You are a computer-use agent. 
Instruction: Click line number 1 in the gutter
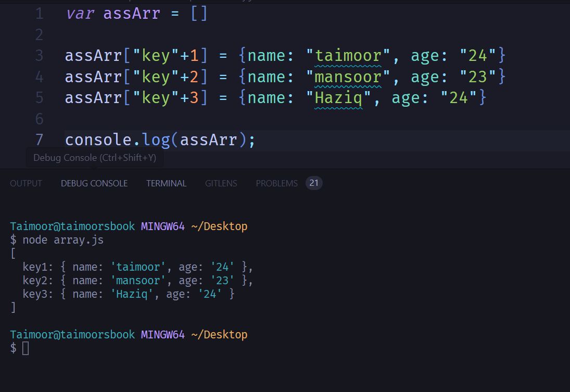pos(40,14)
